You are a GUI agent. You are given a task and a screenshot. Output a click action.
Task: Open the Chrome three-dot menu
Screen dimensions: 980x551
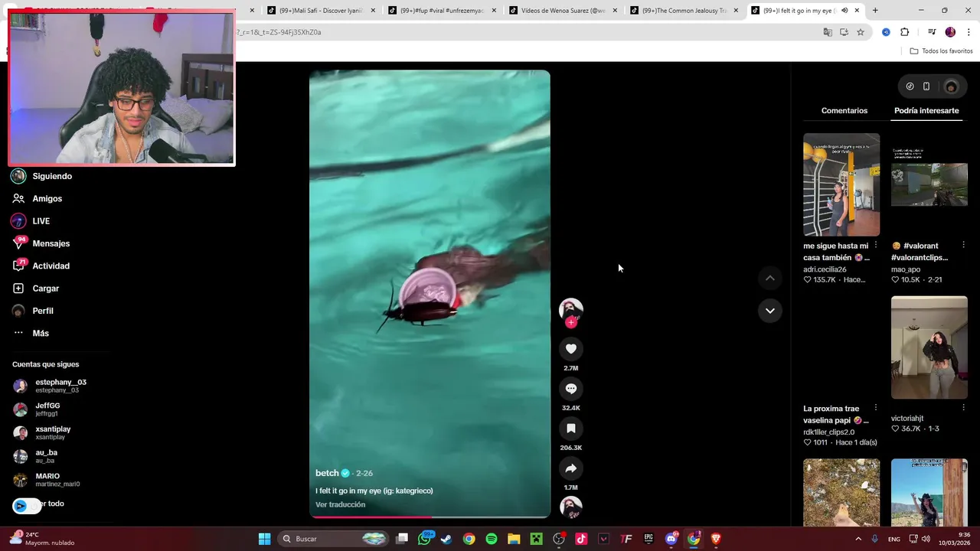coord(969,32)
